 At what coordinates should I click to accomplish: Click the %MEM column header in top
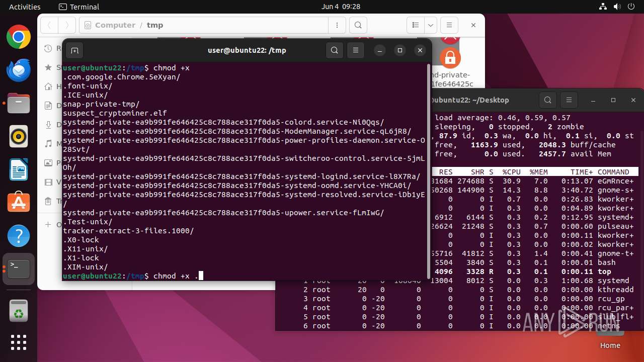point(538,172)
